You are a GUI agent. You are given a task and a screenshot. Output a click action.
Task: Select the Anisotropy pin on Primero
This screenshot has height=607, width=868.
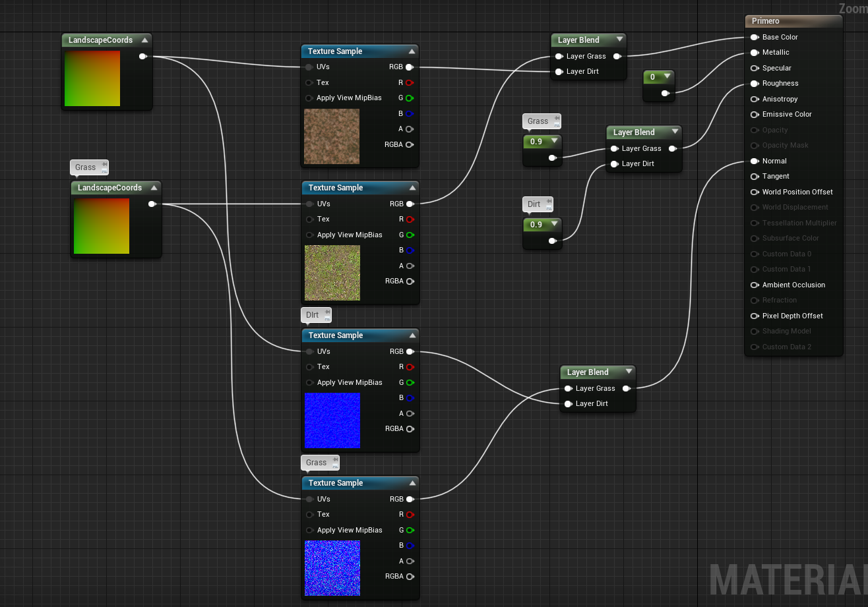click(755, 99)
